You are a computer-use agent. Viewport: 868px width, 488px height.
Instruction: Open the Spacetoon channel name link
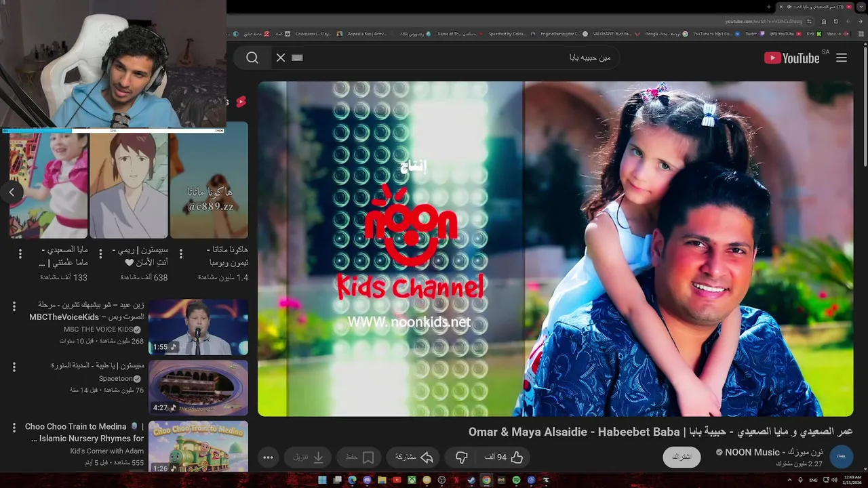coord(115,379)
